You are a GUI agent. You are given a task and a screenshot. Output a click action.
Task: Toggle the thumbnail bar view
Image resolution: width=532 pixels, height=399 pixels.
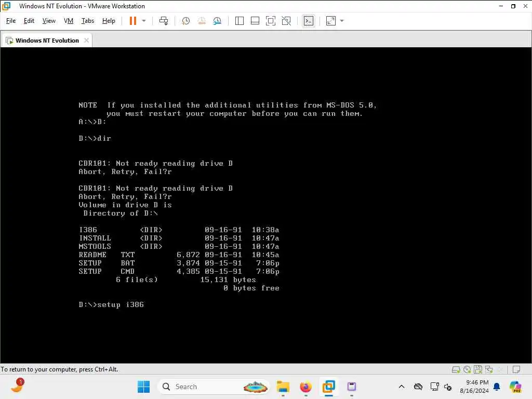(255, 21)
